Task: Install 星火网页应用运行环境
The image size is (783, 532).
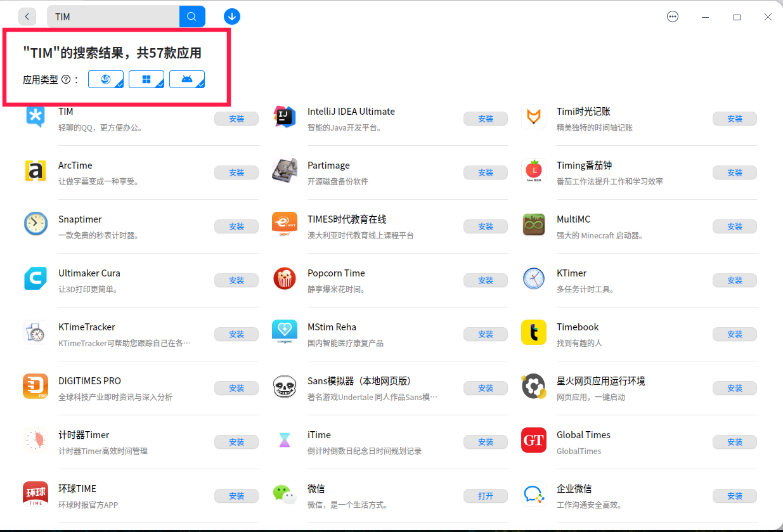Action: [x=735, y=388]
